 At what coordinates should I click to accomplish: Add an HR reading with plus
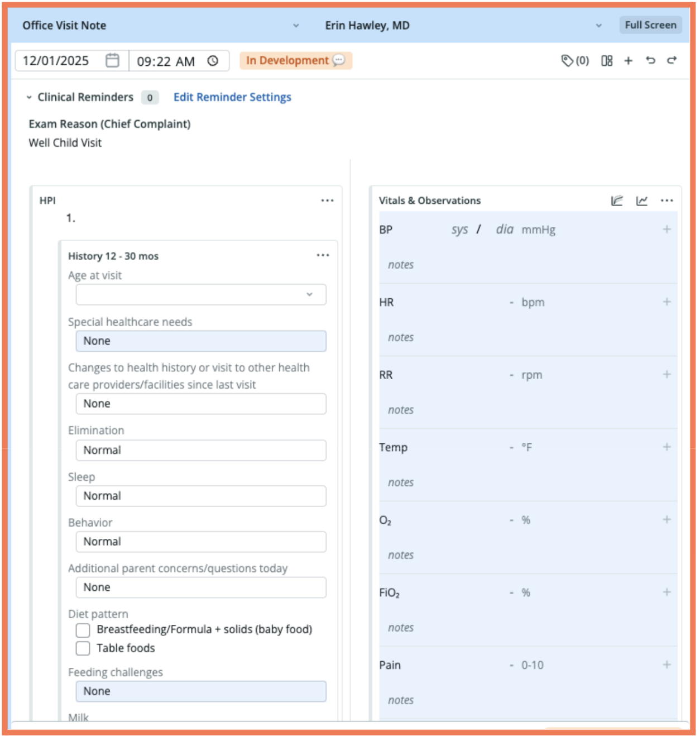pyautogui.click(x=667, y=302)
